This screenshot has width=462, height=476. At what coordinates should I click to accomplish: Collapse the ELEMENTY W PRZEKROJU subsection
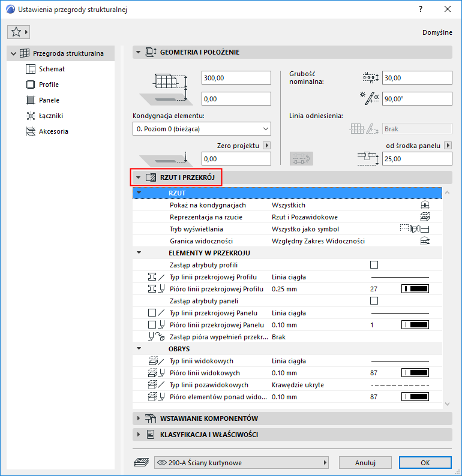[139, 252]
